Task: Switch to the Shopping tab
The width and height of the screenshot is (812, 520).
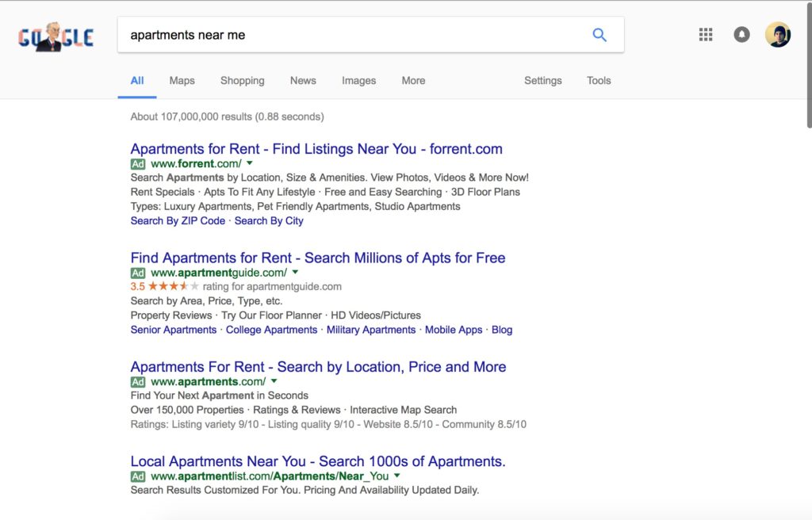Action: point(243,80)
